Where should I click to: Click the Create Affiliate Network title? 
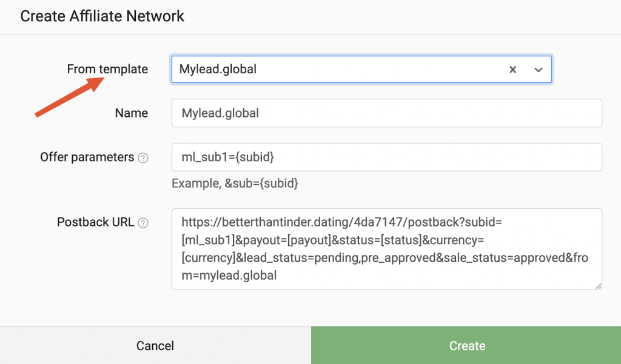[102, 16]
